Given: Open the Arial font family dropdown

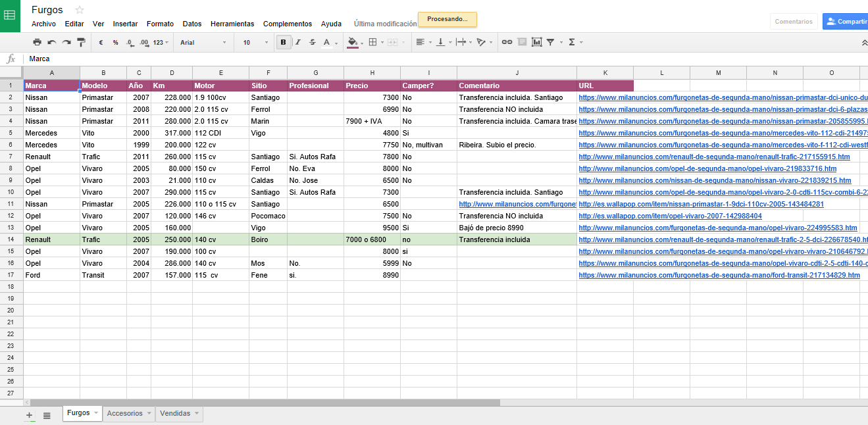Looking at the screenshot, I should pyautogui.click(x=203, y=42).
